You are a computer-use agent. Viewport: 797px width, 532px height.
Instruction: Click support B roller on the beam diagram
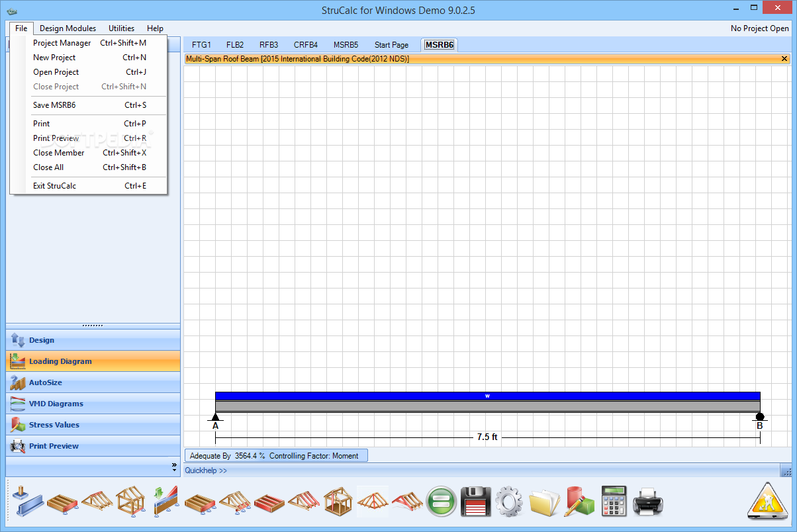pyautogui.click(x=760, y=416)
